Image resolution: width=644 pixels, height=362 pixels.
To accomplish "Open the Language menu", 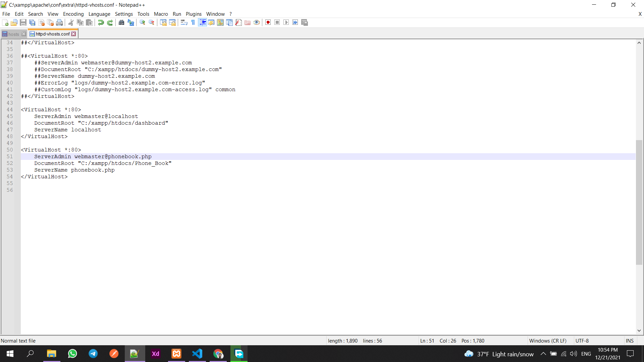I will point(99,14).
